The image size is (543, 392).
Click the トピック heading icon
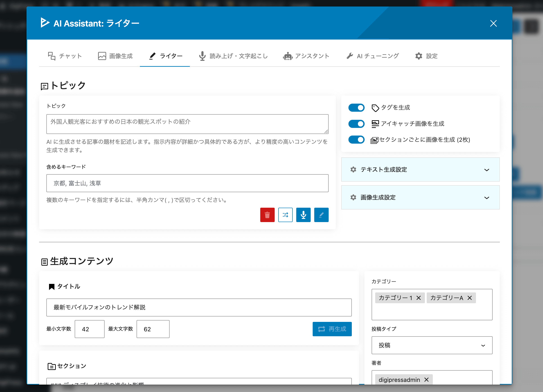click(44, 86)
